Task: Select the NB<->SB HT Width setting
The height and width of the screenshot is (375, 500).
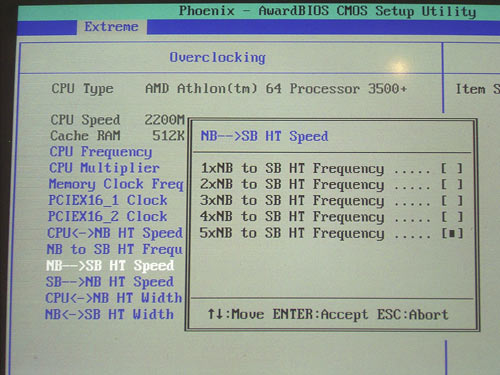Action: pos(109,314)
